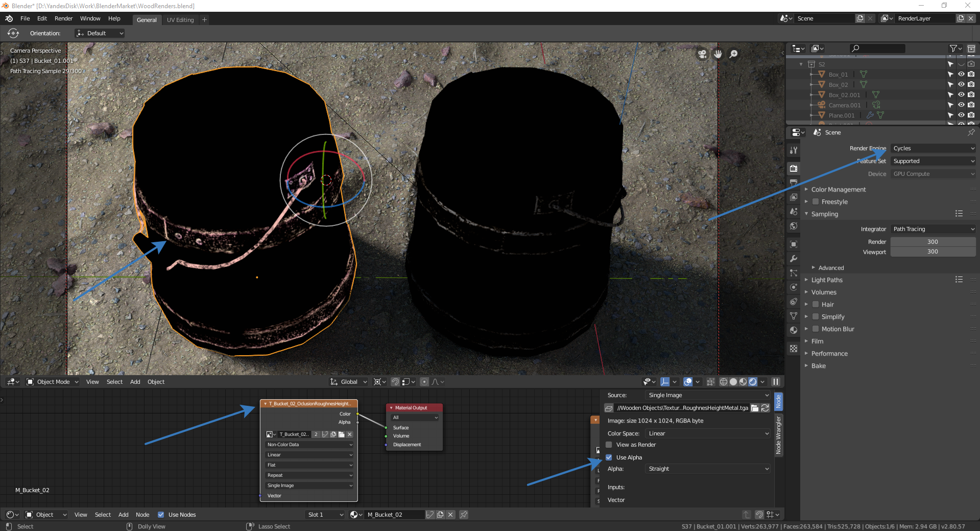This screenshot has width=980, height=531.
Task: Uncheck Use Nodes in node editor header
Action: [x=161, y=515]
